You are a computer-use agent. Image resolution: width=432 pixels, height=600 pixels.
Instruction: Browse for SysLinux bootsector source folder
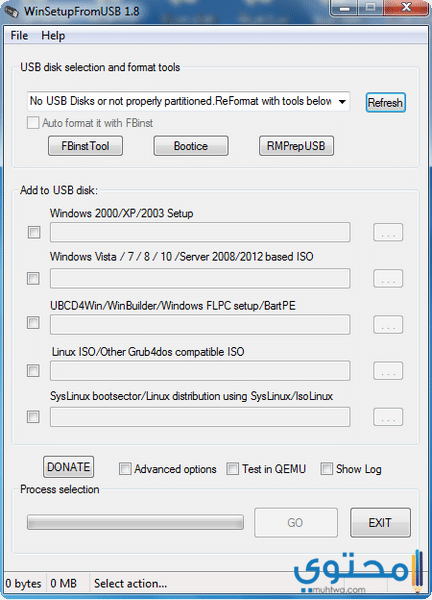(388, 417)
